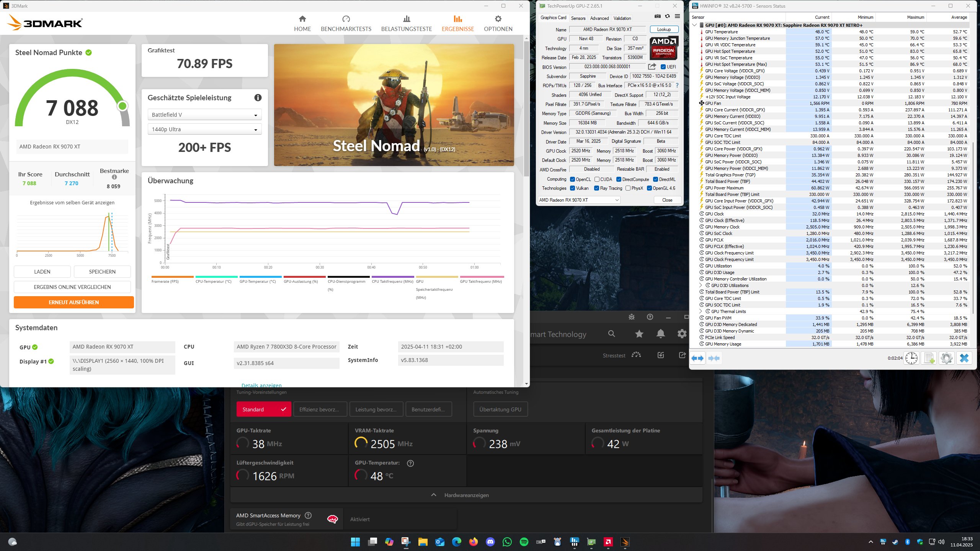
Task: Click the ERNEUT AUSFÜHREN button
Action: (x=74, y=302)
